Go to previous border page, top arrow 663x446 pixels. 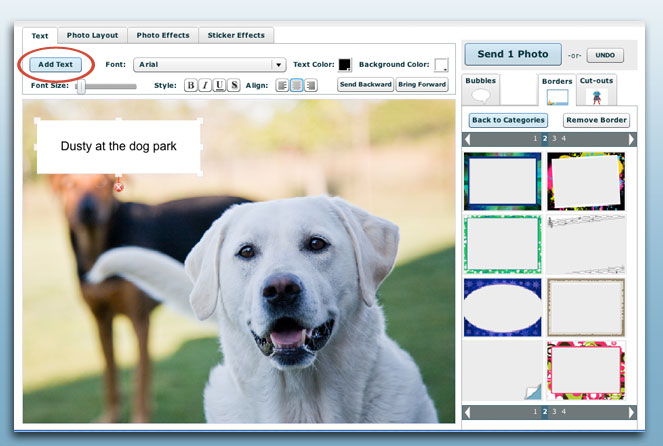[x=467, y=139]
